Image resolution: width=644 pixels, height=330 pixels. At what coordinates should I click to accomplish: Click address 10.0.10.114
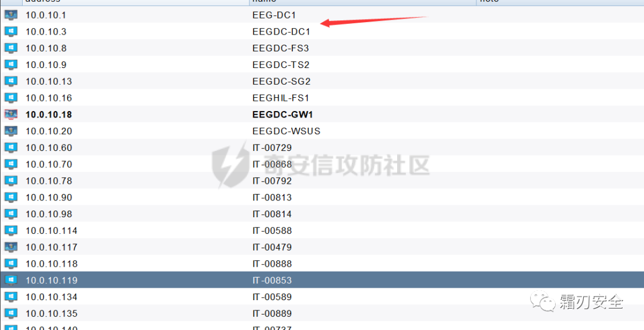click(x=51, y=230)
